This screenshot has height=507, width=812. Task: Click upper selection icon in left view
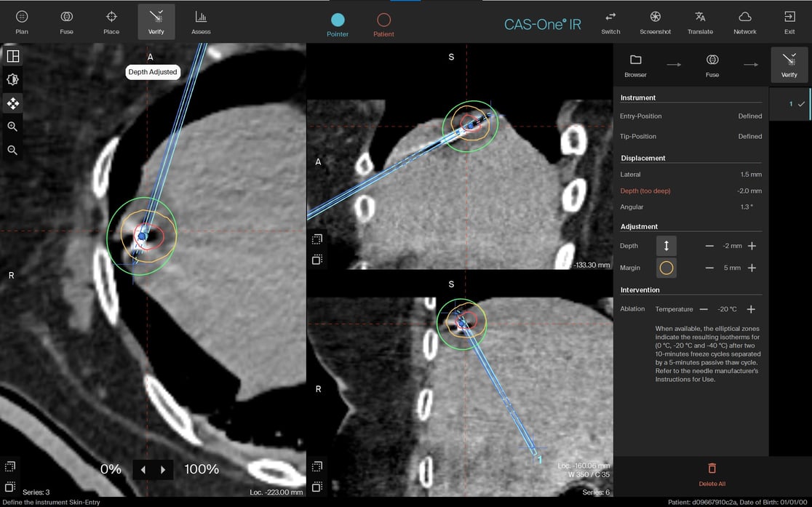coord(10,466)
